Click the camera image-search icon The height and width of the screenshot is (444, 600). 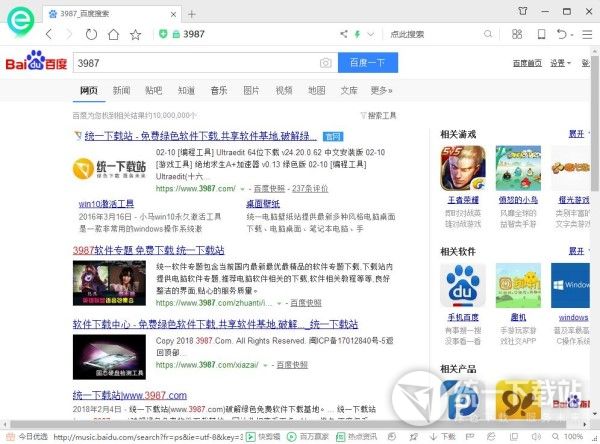click(326, 63)
